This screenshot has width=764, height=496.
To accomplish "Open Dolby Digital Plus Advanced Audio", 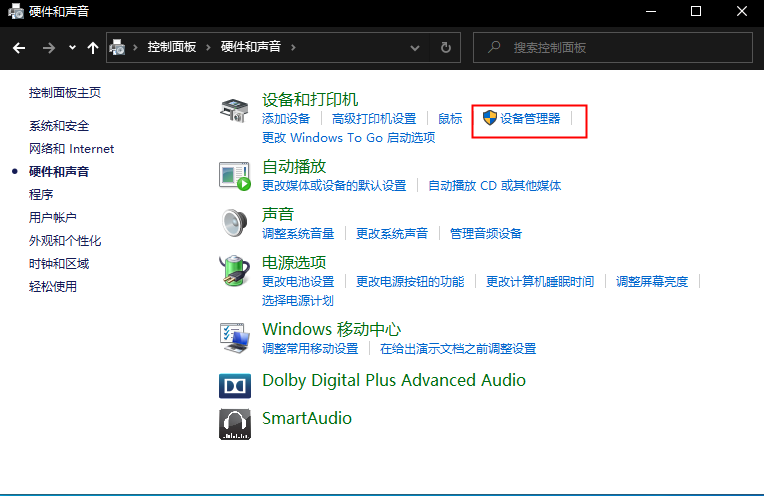I will click(394, 380).
